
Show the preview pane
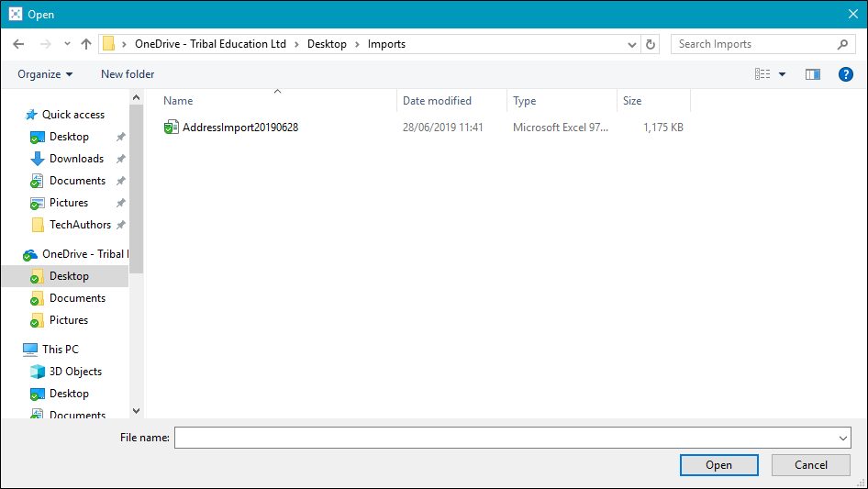(x=813, y=74)
